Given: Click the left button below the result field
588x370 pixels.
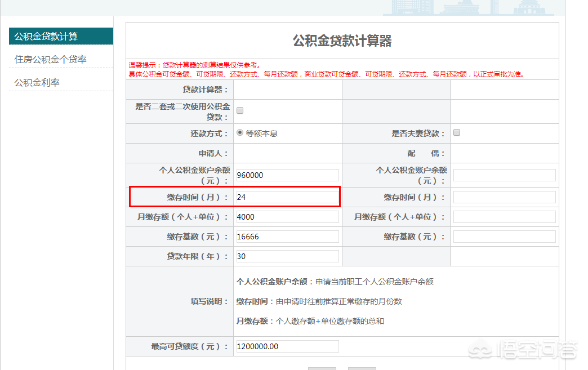Looking at the screenshot, I should pos(322,368).
